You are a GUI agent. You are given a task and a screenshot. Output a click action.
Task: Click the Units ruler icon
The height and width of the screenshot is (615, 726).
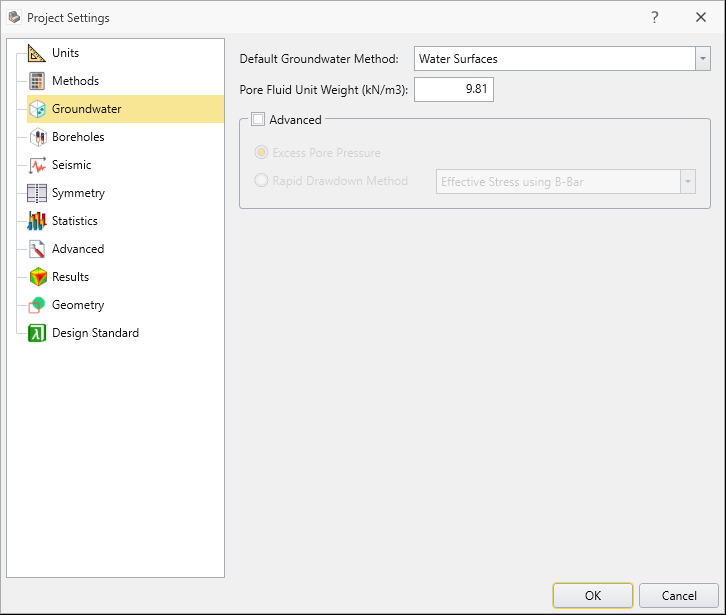[x=37, y=53]
